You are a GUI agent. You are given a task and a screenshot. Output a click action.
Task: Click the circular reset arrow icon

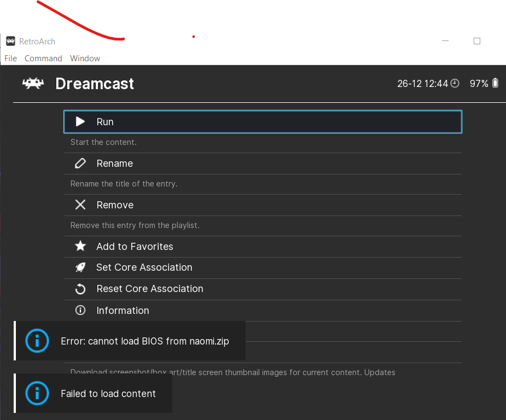click(80, 289)
